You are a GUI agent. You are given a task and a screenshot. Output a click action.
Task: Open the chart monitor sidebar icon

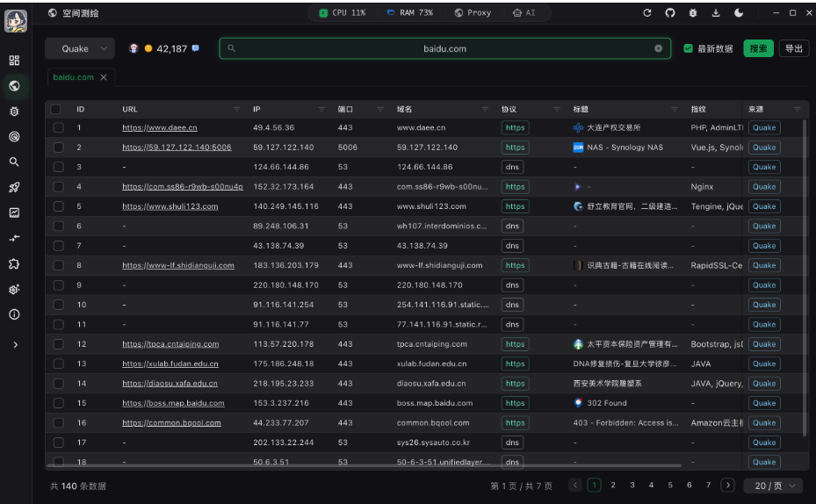coord(15,212)
